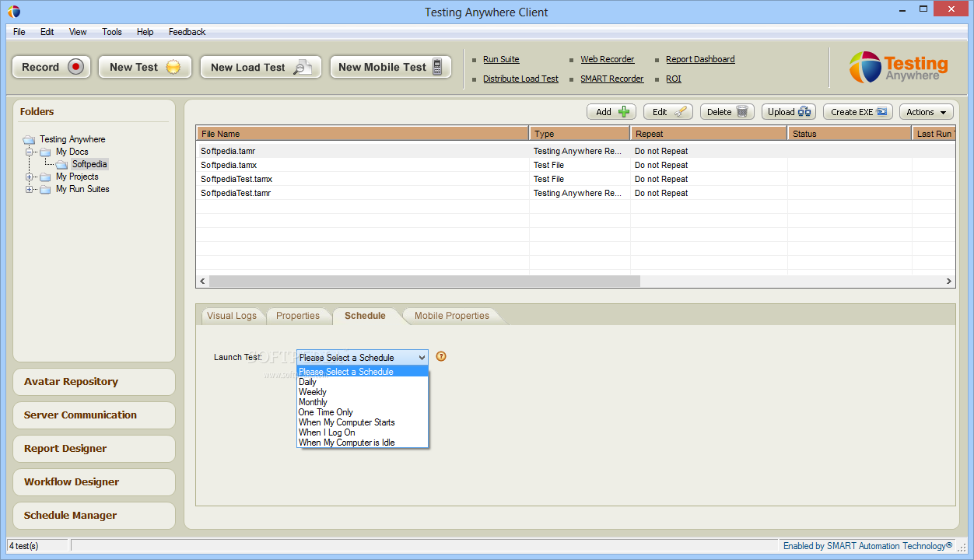Select SoftpediaTest.tamr file row
This screenshot has height=560, width=974.
[x=575, y=193]
